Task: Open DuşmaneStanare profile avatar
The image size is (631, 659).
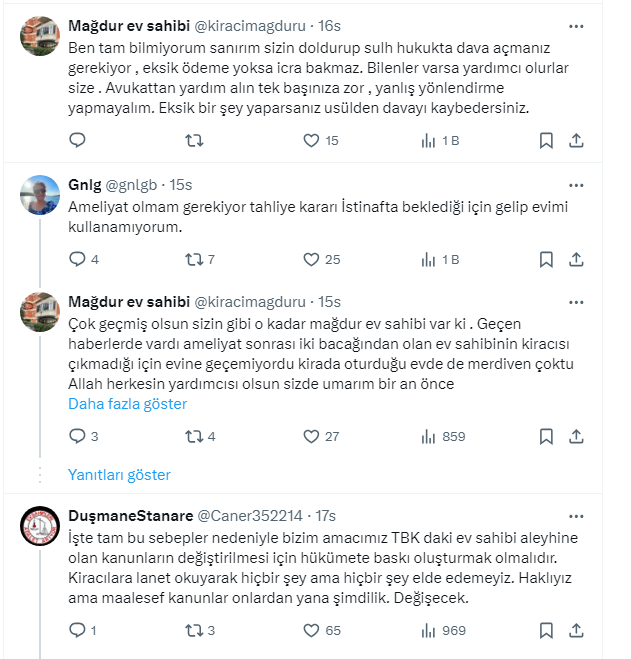Action: coord(41,526)
